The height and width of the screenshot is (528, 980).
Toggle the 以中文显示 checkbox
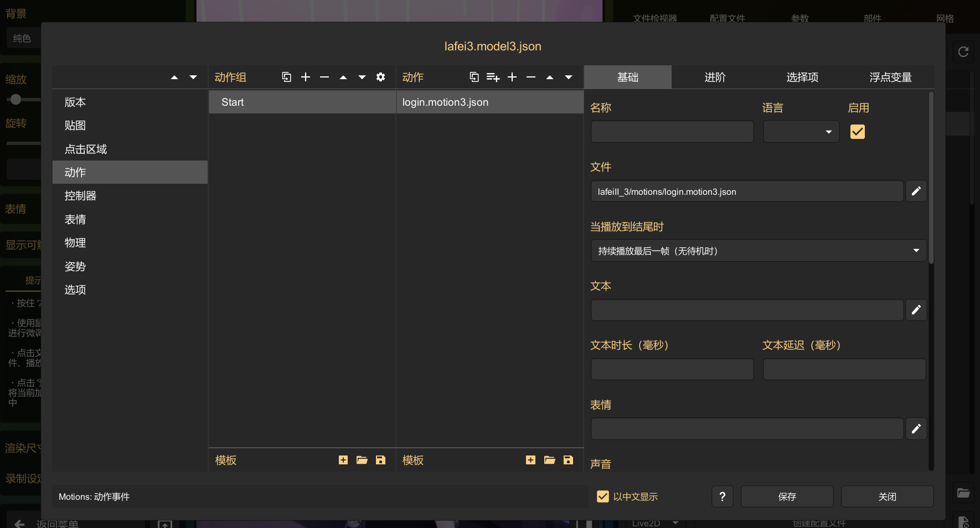coord(603,496)
